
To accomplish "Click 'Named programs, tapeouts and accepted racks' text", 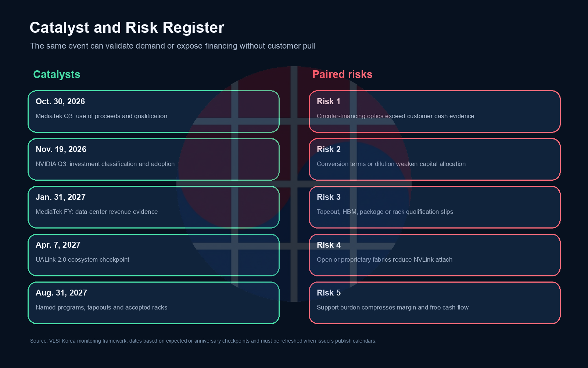I will coord(101,307).
